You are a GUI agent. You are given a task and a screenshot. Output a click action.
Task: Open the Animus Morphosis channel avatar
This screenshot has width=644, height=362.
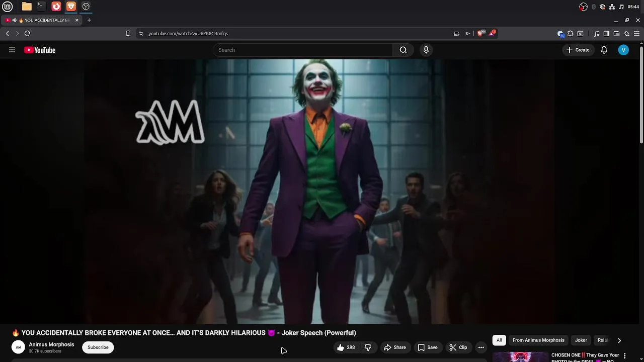coord(18,347)
